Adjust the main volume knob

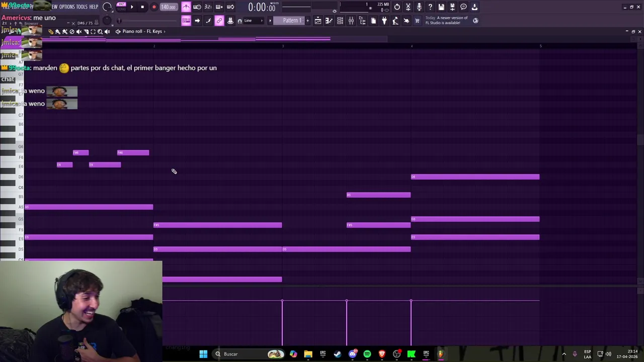pos(107,7)
